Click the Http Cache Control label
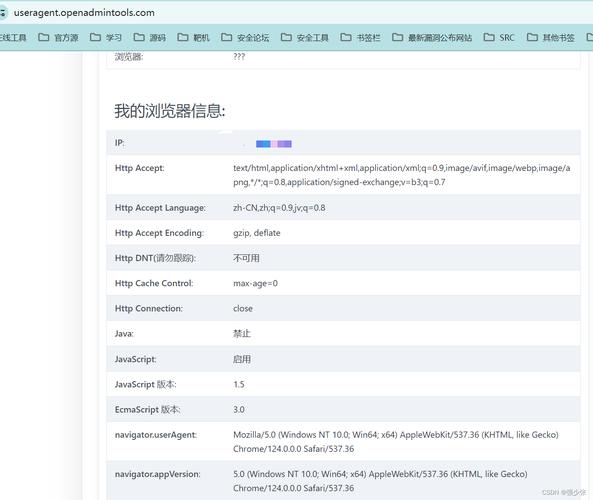Viewport: 593px width, 500px height. pyautogui.click(x=154, y=283)
